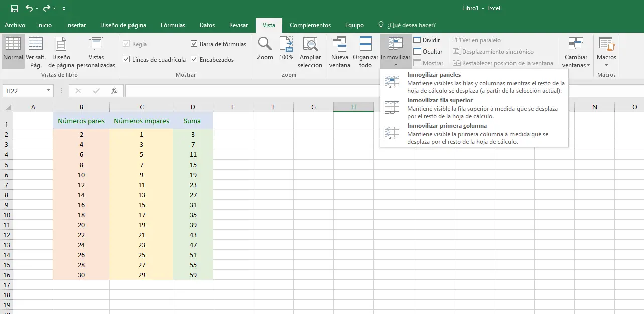Open Ver salt. Pág. page break preview
644x314 pixels.
pyautogui.click(x=36, y=44)
